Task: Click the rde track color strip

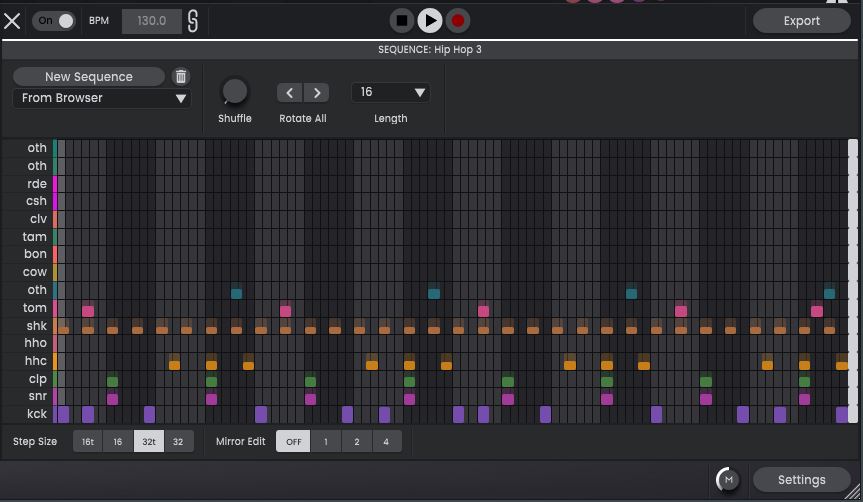Action: click(x=55, y=183)
